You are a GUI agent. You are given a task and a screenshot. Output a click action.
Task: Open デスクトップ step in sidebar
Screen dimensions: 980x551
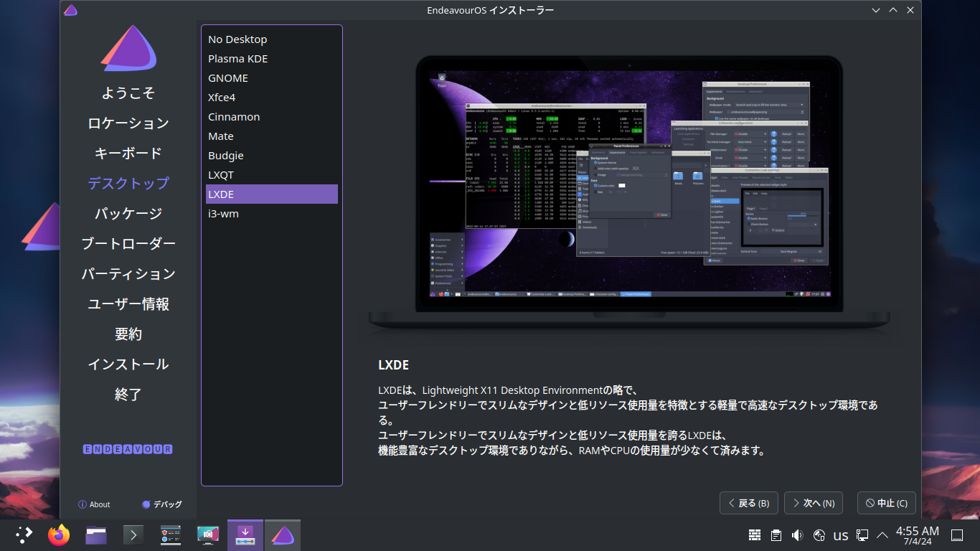[128, 184]
